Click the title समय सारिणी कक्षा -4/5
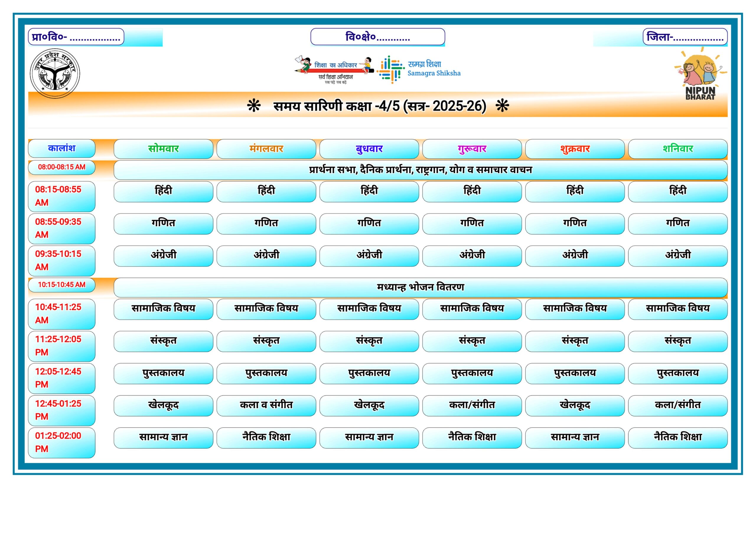The height and width of the screenshot is (535, 756). point(380,106)
